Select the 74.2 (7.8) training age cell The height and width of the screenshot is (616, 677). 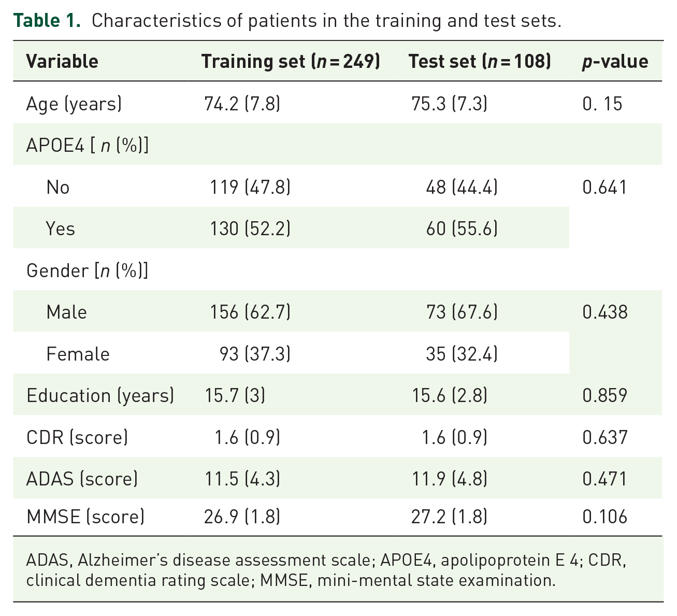[242, 104]
